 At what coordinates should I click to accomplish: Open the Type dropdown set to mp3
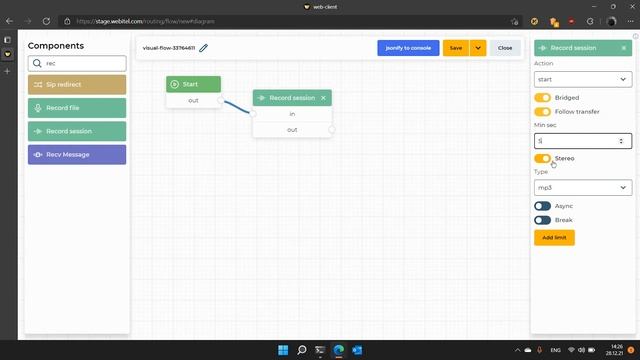583,188
